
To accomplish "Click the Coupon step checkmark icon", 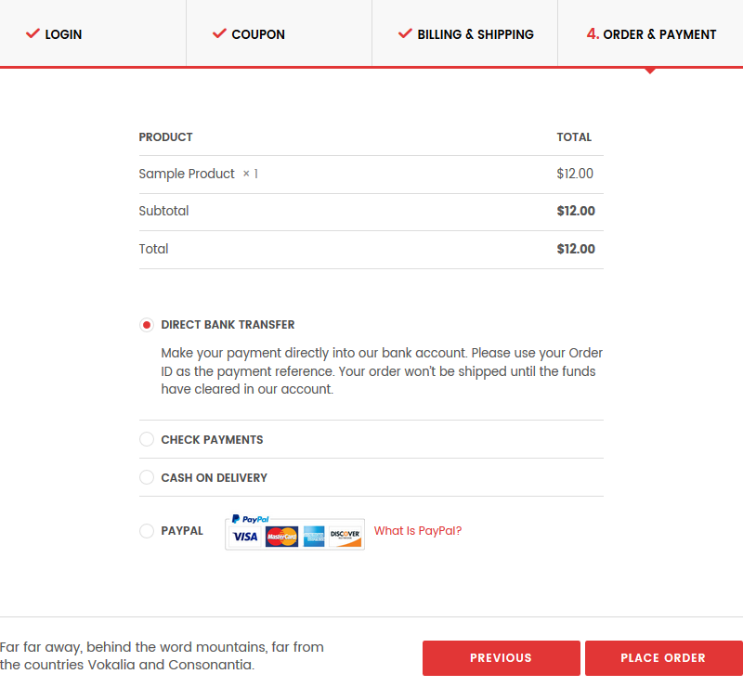I will [219, 33].
